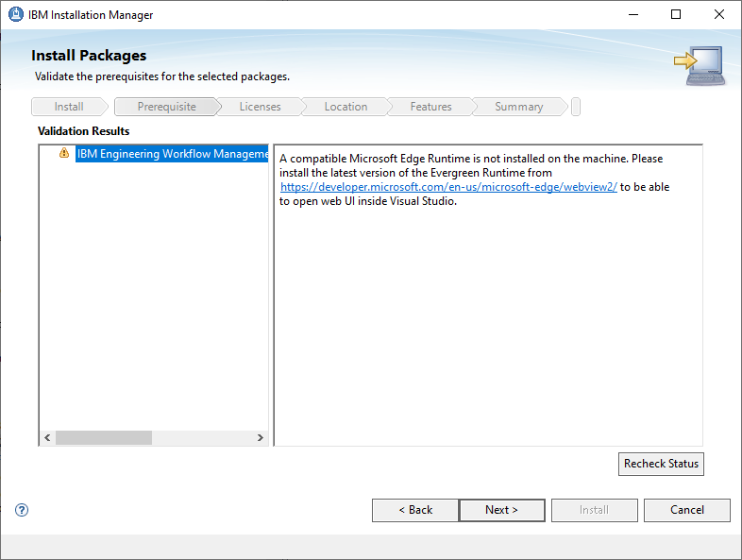Proceed with the Next button
The image size is (742, 560).
[501, 510]
